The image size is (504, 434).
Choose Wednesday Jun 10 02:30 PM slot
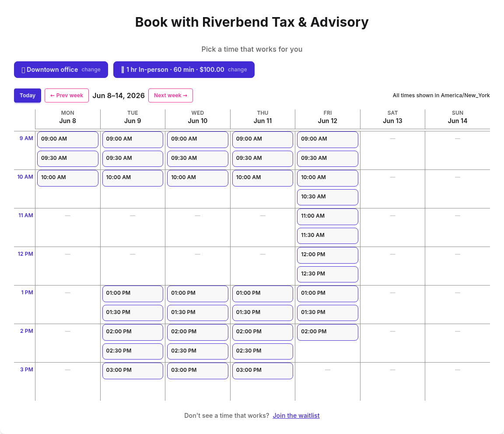[x=198, y=351]
